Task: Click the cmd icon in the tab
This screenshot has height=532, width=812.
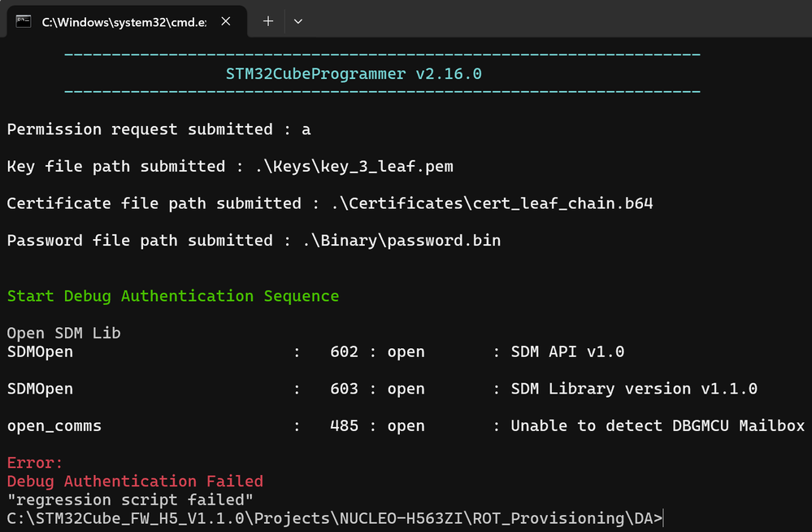Action: (24, 21)
